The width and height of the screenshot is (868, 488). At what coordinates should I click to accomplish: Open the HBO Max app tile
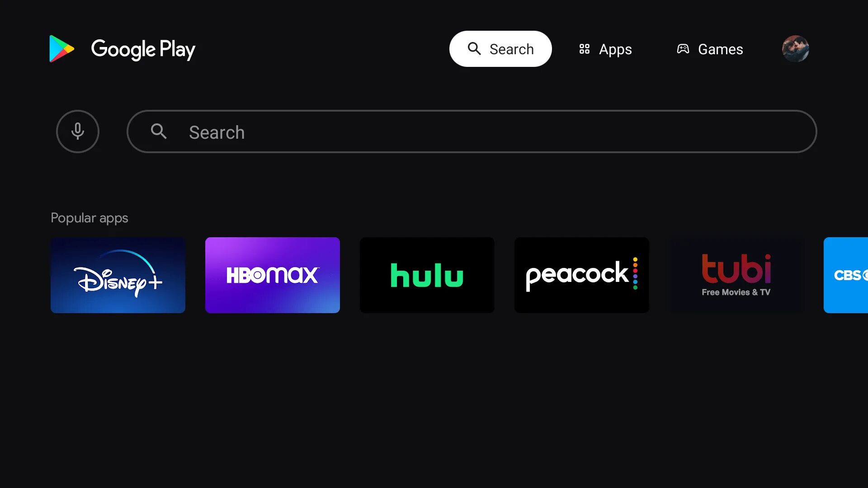273,275
